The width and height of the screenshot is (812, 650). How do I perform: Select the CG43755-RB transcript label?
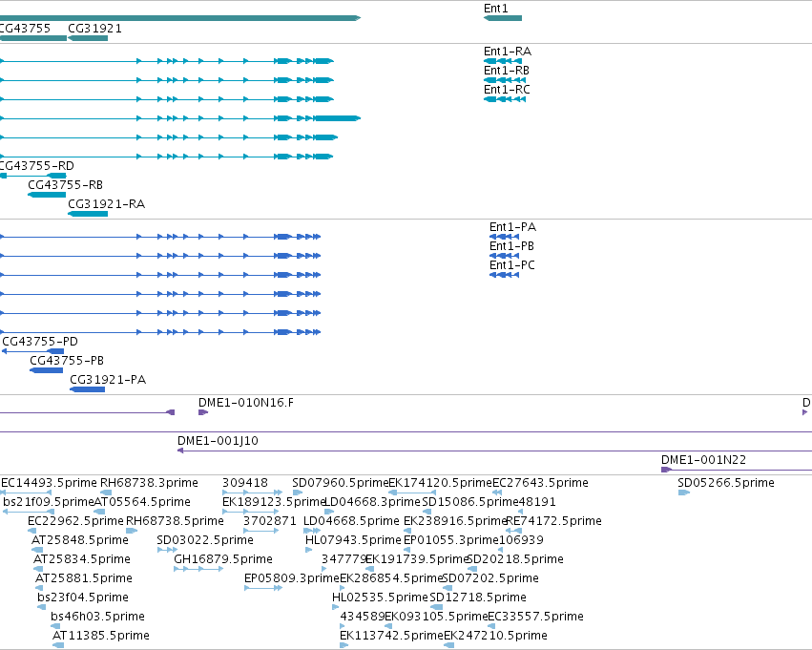click(x=65, y=185)
